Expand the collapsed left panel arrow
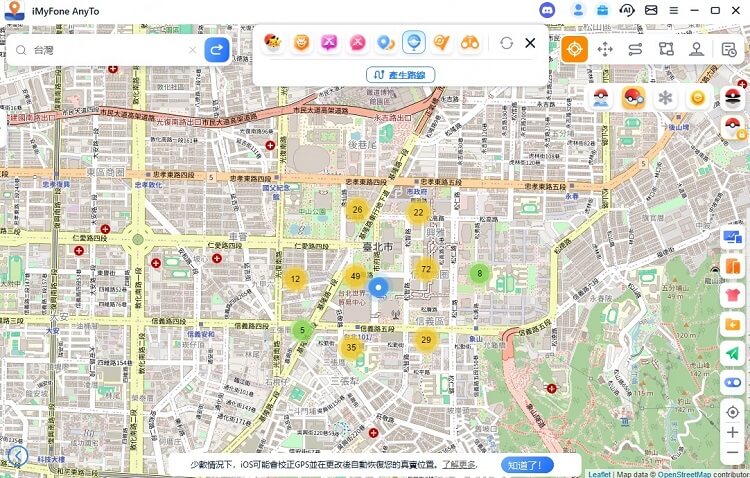 pyautogui.click(x=18, y=456)
